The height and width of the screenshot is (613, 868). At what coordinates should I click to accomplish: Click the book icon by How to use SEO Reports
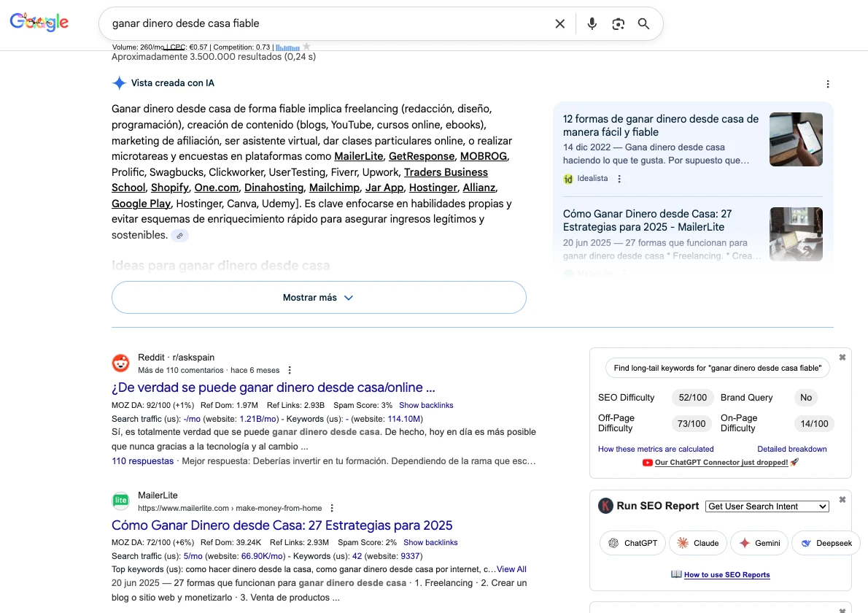pos(676,574)
